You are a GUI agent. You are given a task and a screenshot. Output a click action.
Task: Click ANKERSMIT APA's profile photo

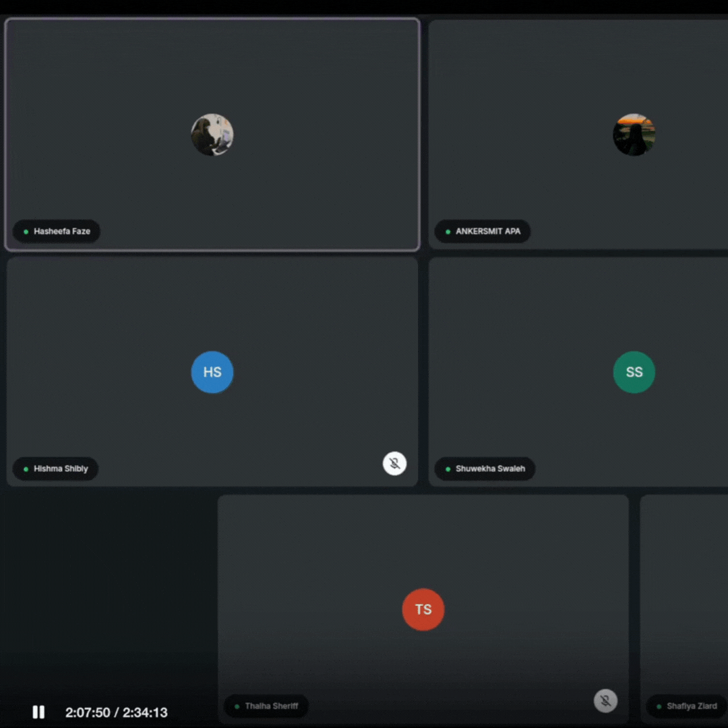(x=634, y=135)
